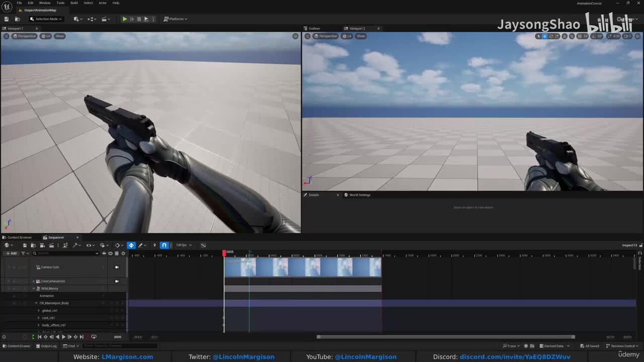Open the Content Drawer

pyautogui.click(x=17, y=346)
